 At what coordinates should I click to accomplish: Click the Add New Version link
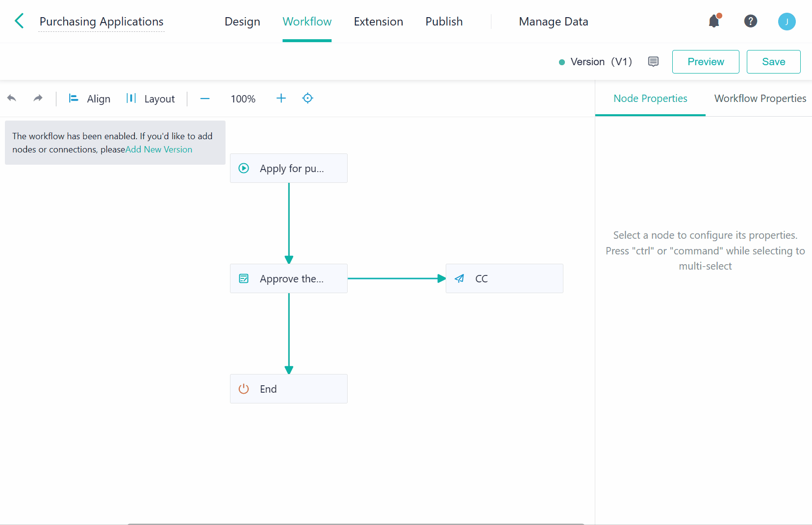point(159,150)
